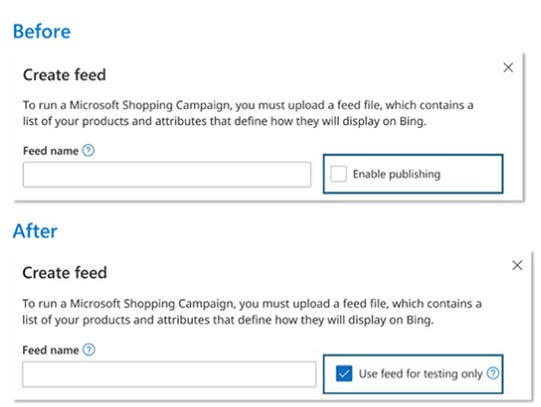Close the Create feed dialog under After
The width and height of the screenshot is (541, 407).
[517, 265]
